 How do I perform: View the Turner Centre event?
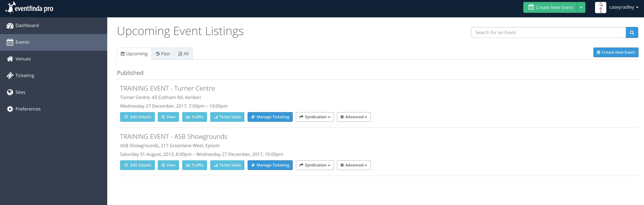pyautogui.click(x=168, y=117)
